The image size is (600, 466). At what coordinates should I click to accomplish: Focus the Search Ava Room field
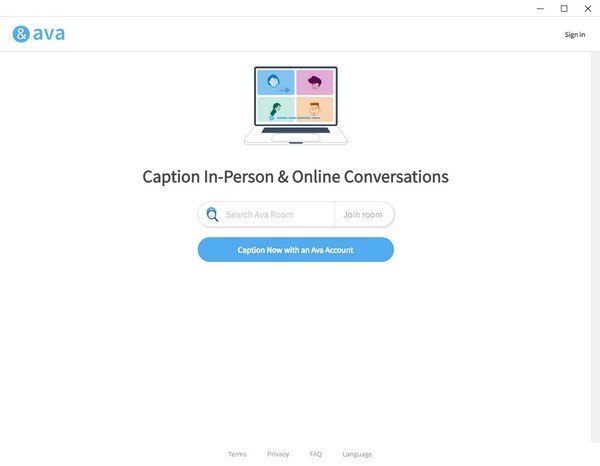point(277,214)
